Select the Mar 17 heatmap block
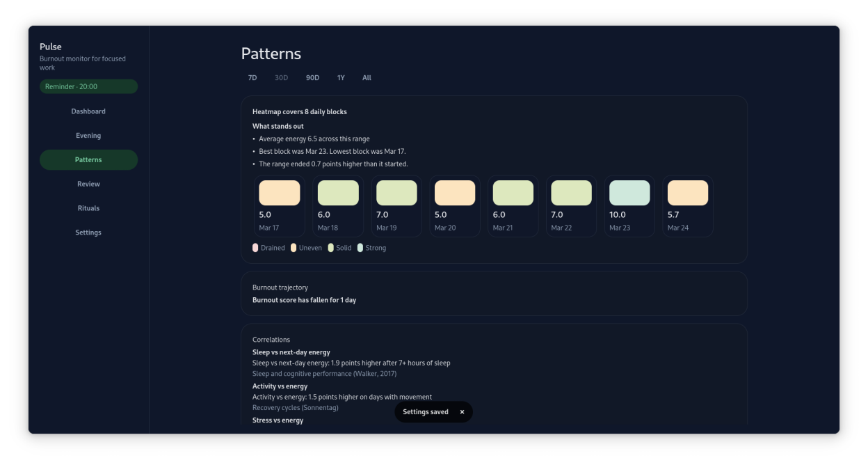The width and height of the screenshot is (868, 465). coord(279,206)
